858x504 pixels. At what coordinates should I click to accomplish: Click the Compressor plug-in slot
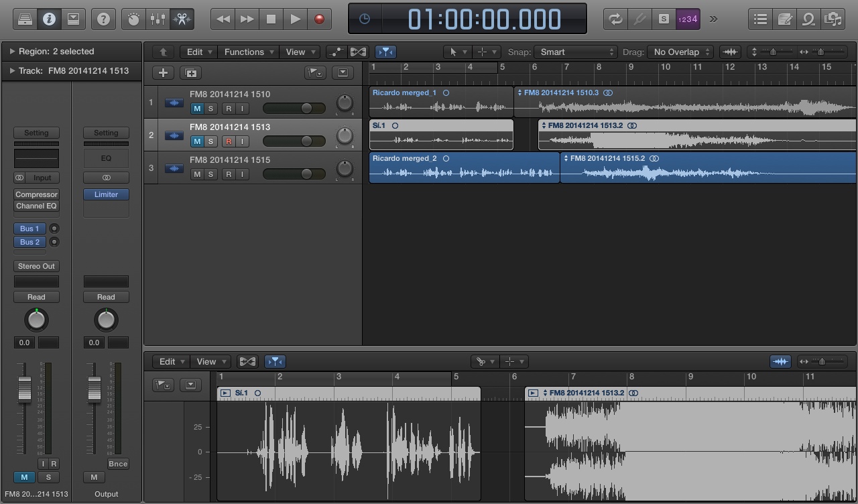point(37,194)
